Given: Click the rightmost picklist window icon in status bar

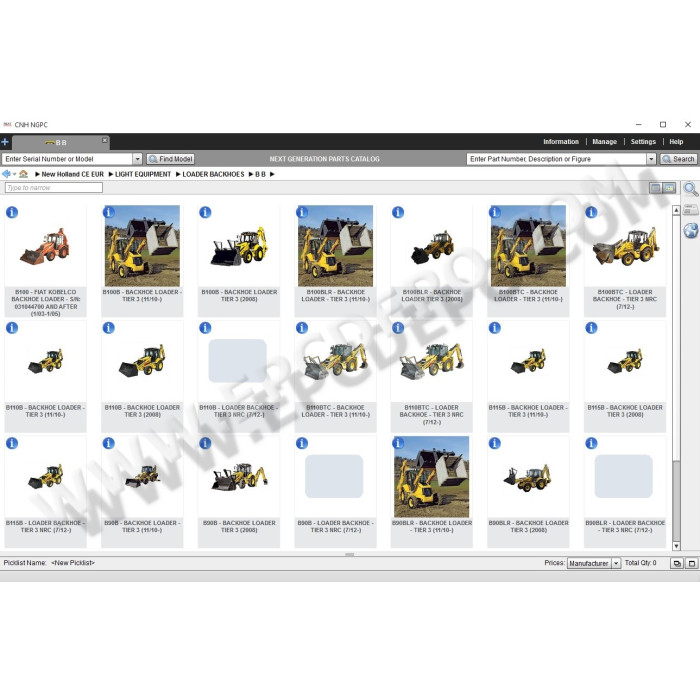Looking at the screenshot, I should [x=692, y=563].
